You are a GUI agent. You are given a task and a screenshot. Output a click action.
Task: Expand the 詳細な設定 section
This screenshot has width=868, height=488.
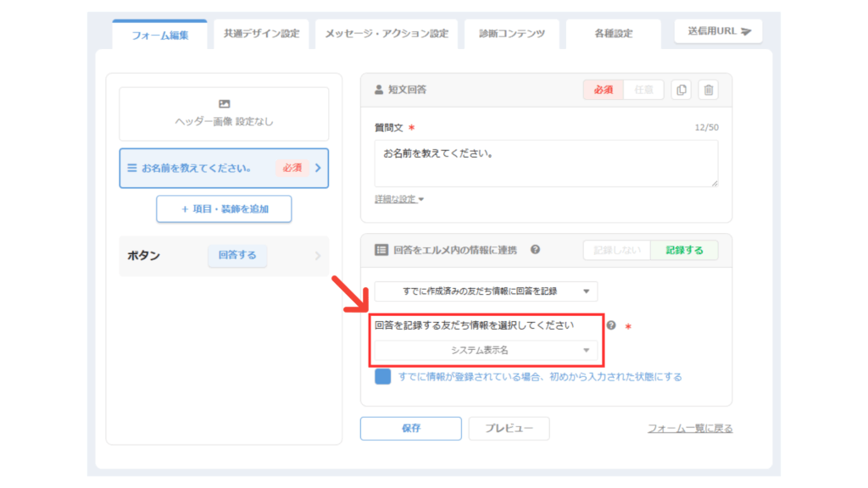coord(399,199)
